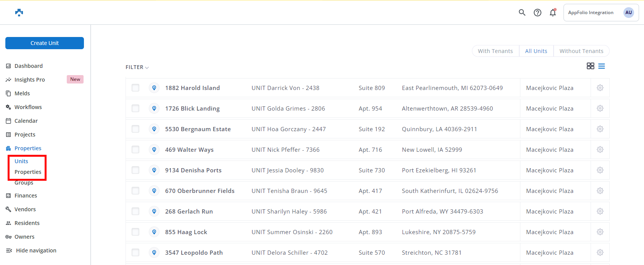This screenshot has width=644, height=265.
Task: Click location pin for 3547 Leopoldo Path
Action: pos(154,252)
